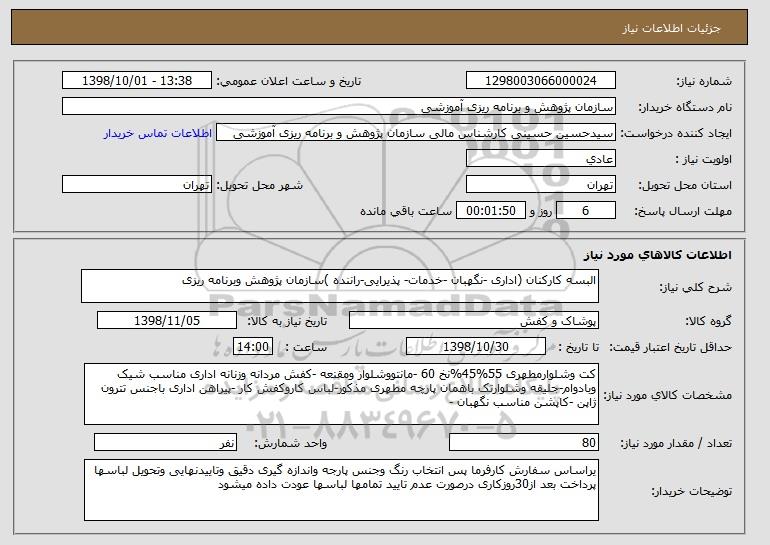Select the need number field 1298003066000024
This screenshot has width=770, height=545.
541,81
